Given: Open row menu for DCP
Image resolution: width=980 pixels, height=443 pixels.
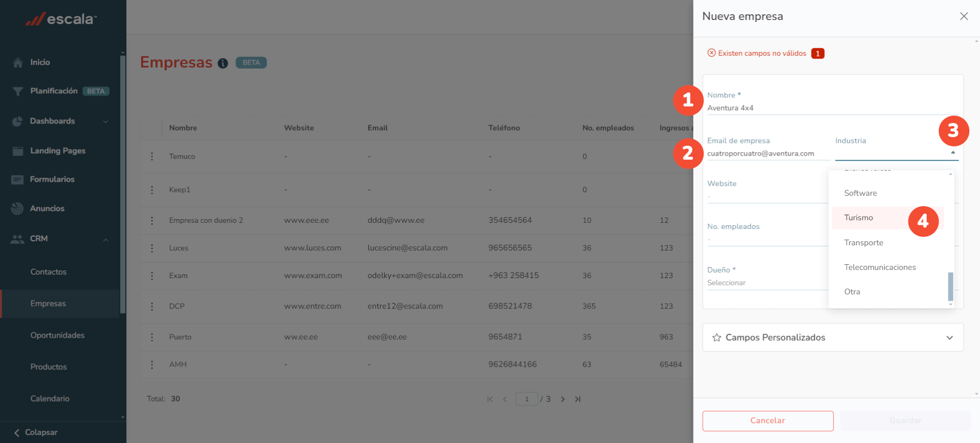Looking at the screenshot, I should click(x=152, y=306).
